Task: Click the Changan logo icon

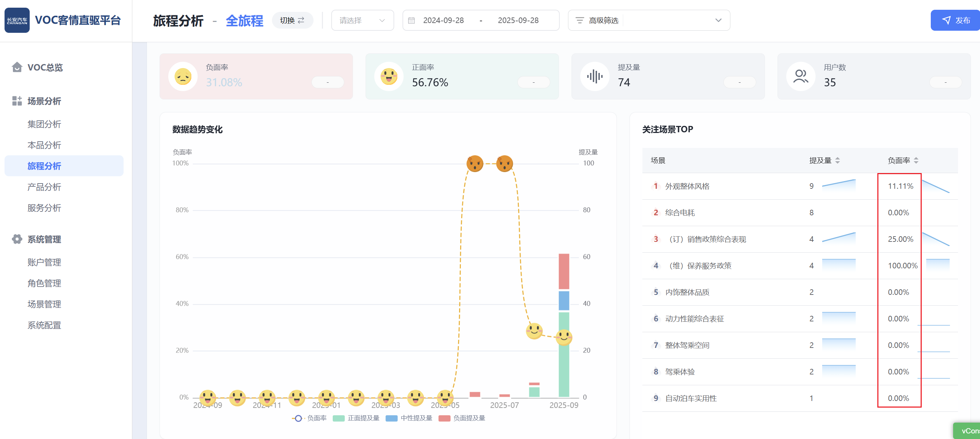Action: (x=17, y=21)
